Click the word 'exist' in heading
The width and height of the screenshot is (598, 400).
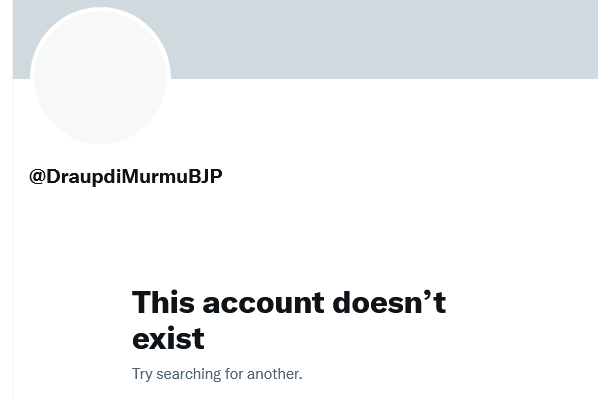click(x=168, y=338)
